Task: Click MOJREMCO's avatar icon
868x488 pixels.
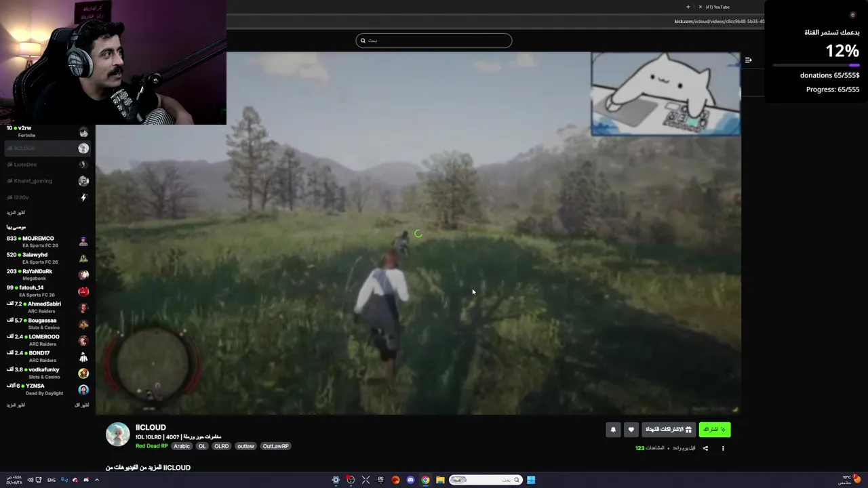Action: click(x=83, y=242)
